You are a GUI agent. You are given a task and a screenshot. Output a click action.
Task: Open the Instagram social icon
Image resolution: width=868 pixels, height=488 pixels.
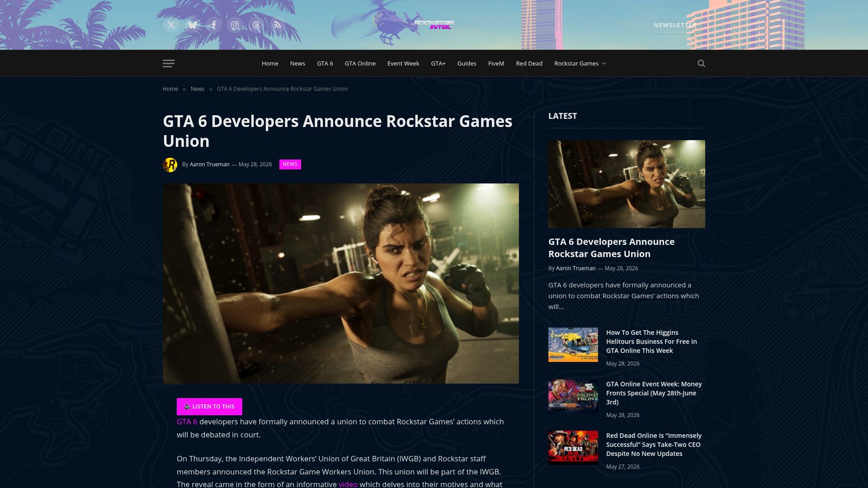pos(235,25)
